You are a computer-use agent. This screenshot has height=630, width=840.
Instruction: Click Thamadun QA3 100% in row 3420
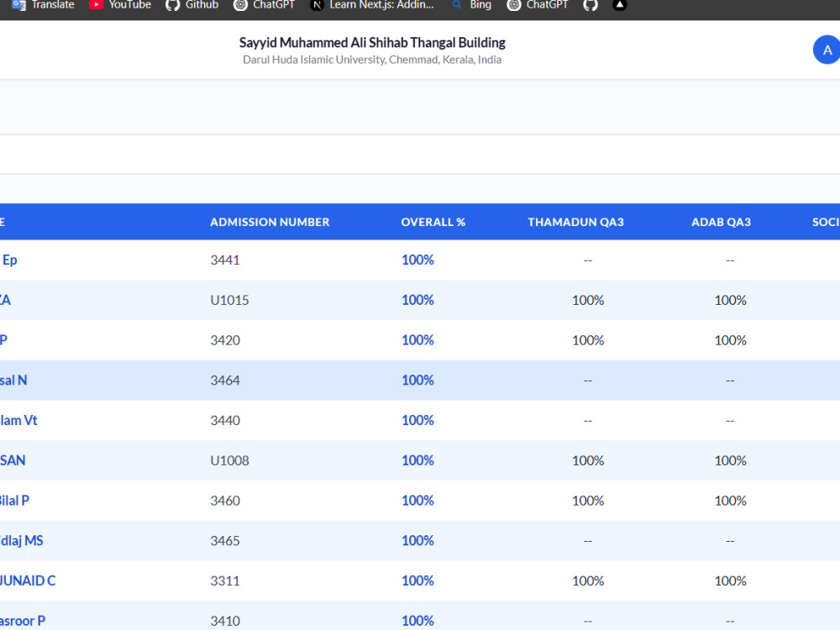[588, 340]
